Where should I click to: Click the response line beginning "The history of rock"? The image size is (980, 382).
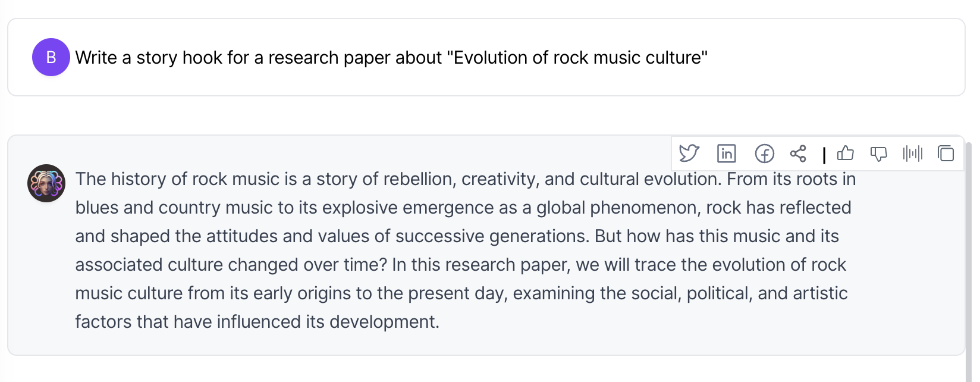pyautogui.click(x=465, y=179)
